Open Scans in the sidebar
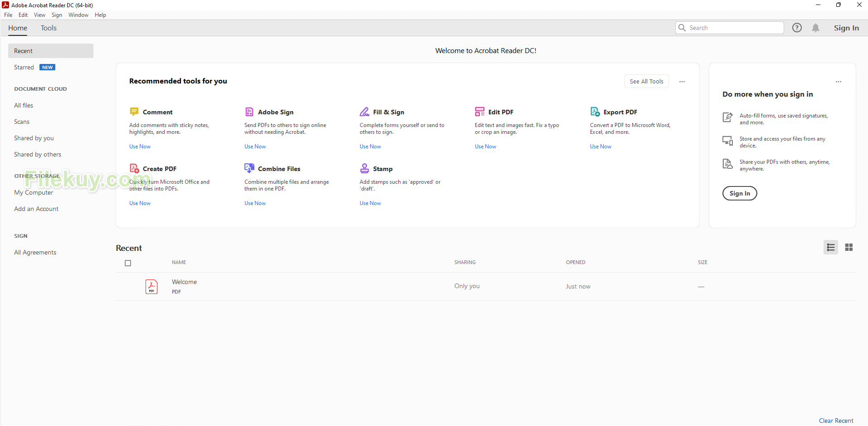 click(x=22, y=122)
